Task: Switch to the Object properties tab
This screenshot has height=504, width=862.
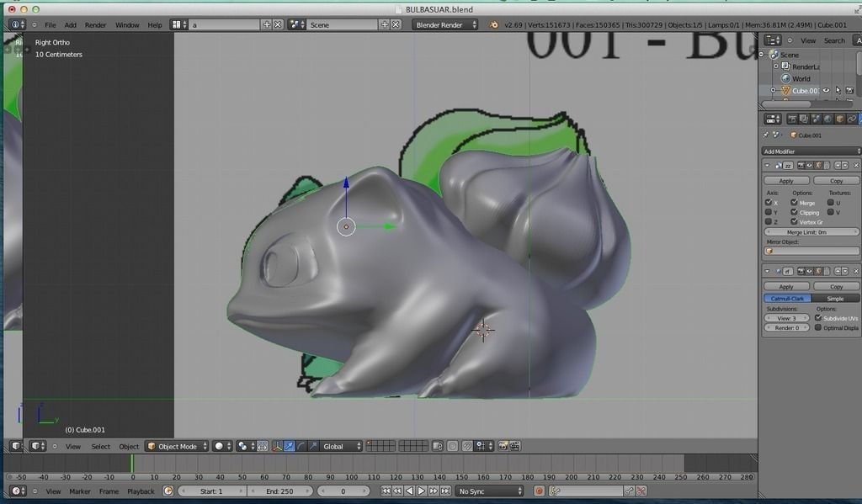Action: coord(839,119)
